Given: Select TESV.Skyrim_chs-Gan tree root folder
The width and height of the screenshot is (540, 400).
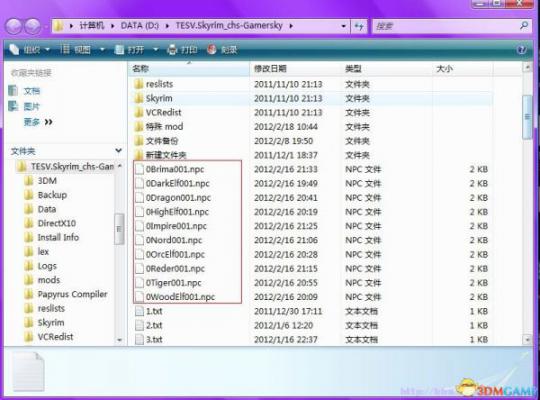Looking at the screenshot, I should click(x=65, y=167).
